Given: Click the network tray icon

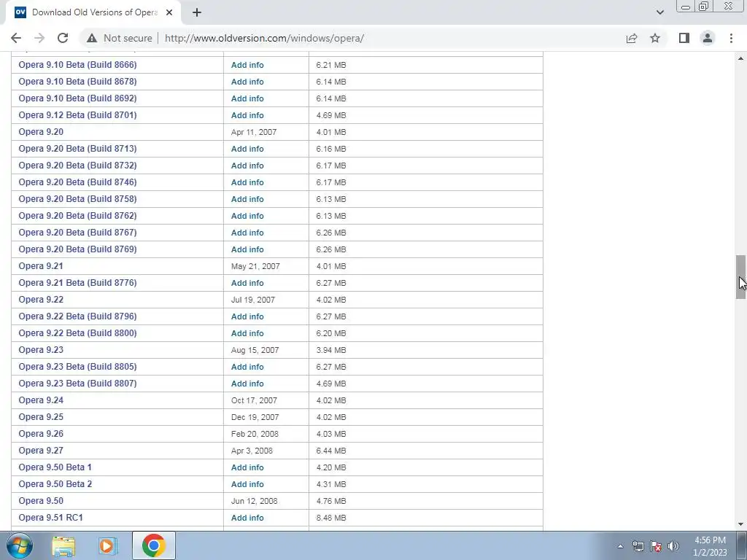Looking at the screenshot, I should pos(638,546).
